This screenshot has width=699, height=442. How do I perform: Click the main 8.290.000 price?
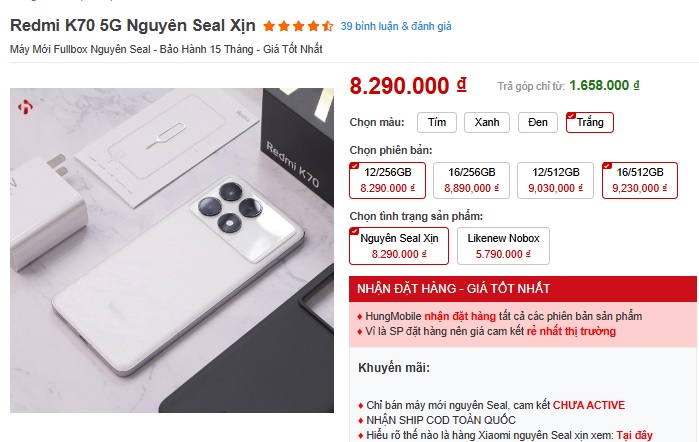click(x=408, y=86)
